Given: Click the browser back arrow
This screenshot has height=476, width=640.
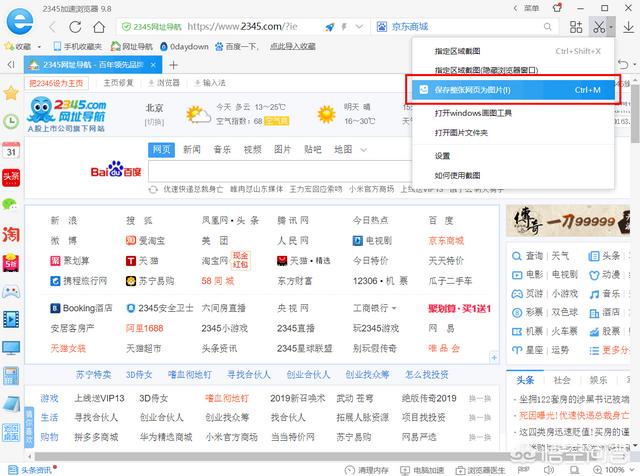Looking at the screenshot, I should click(x=52, y=27).
